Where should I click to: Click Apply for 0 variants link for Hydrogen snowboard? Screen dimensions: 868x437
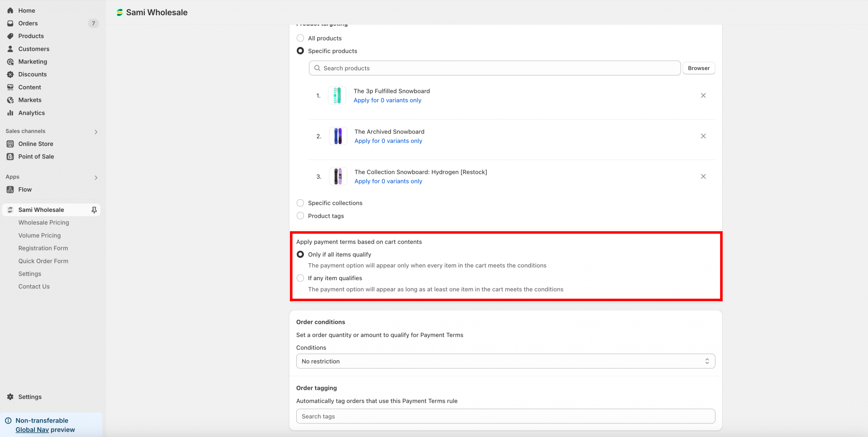pos(388,181)
